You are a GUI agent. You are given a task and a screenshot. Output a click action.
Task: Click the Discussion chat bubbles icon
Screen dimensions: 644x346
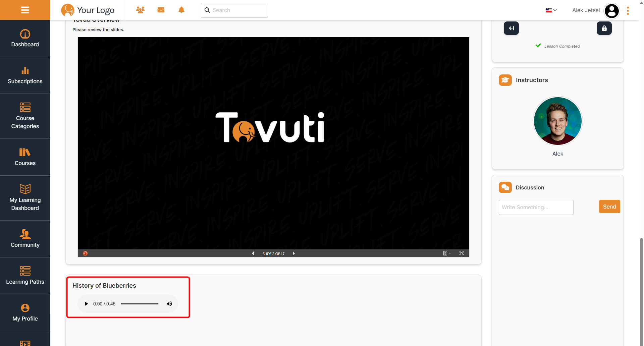pos(505,187)
